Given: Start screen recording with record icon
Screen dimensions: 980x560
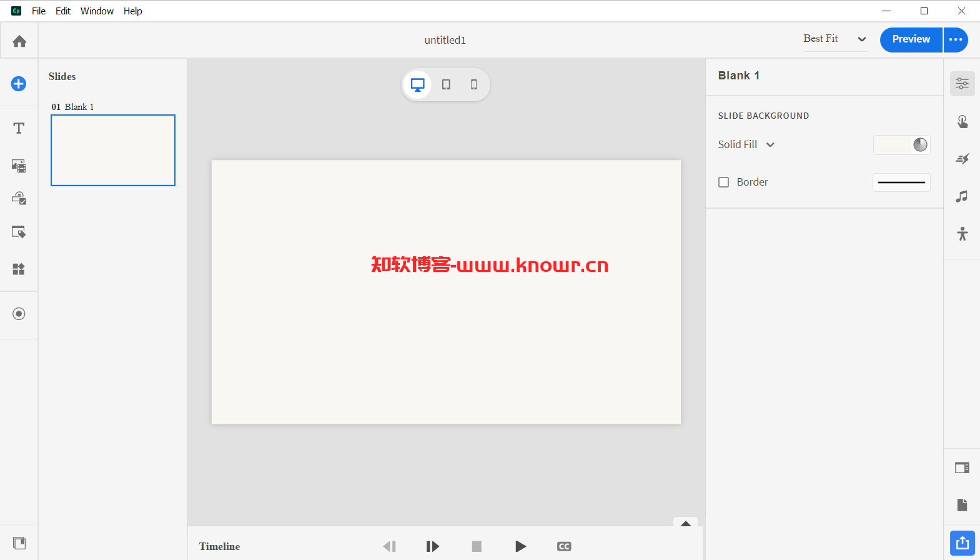Looking at the screenshot, I should click(19, 314).
